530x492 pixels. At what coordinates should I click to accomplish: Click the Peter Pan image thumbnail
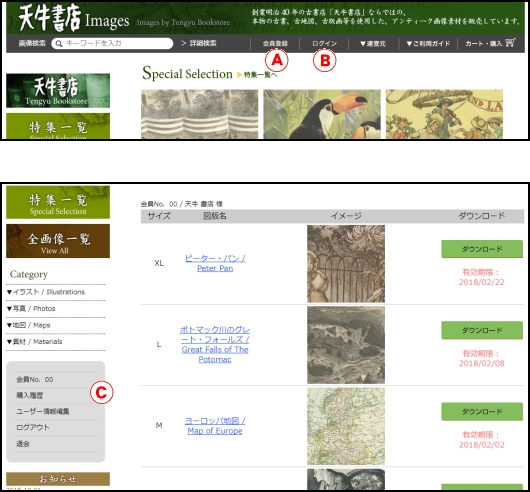pyautogui.click(x=346, y=264)
